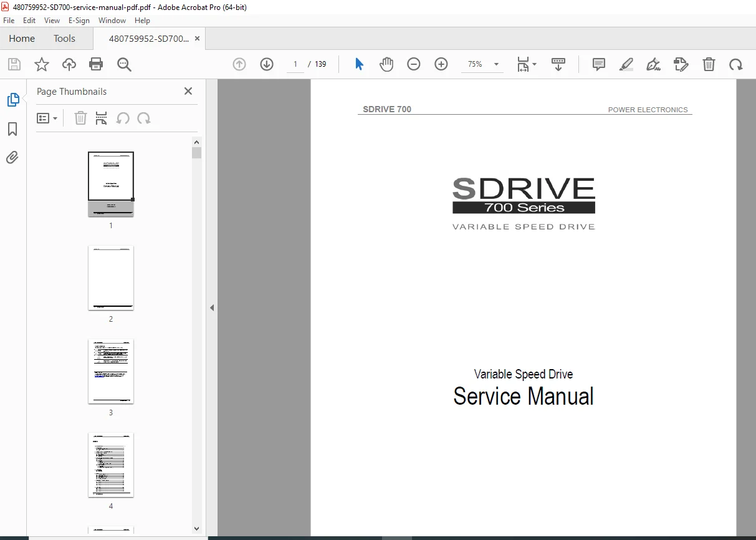Click thumbnails scrollbar up arrow
The image size is (756, 540).
[x=196, y=142]
